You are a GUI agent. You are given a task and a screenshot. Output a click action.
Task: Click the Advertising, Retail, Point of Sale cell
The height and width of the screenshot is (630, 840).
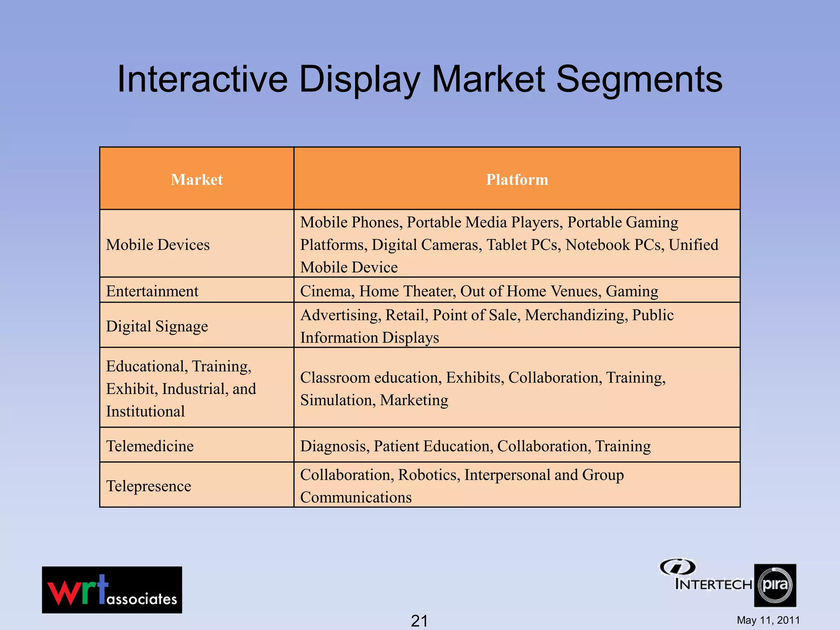[517, 325]
